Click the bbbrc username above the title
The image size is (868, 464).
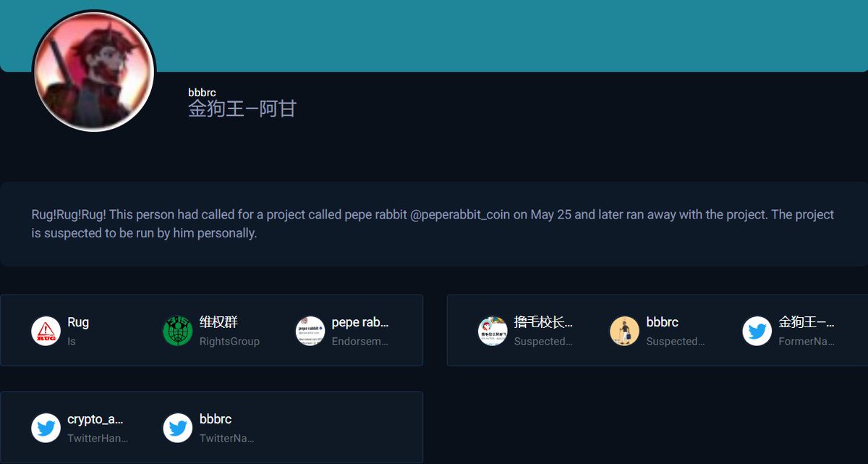click(202, 93)
